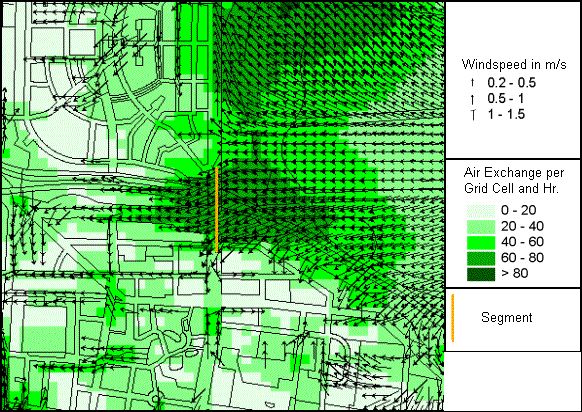
Task: Click the 40 - 60 air exchange swatch
Action: [x=481, y=242]
